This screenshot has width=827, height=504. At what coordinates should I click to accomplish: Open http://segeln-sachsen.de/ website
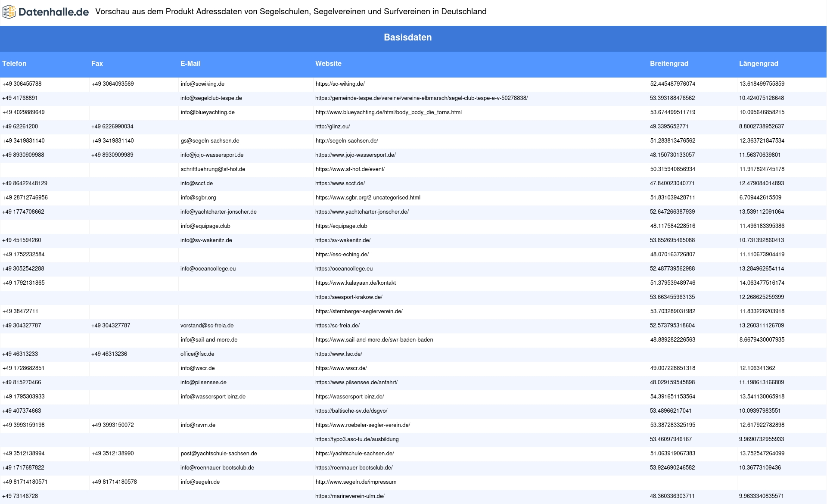pos(347,141)
